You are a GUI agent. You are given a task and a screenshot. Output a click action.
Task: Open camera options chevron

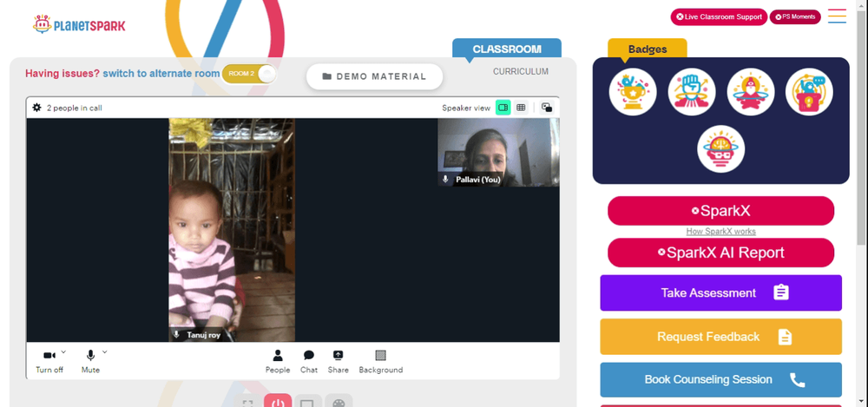[x=63, y=351]
